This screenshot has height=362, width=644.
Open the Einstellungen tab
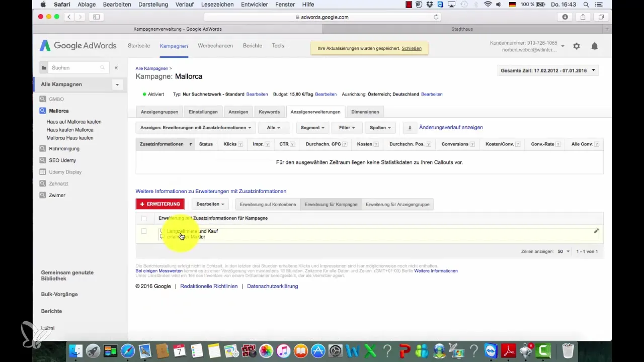(x=203, y=112)
